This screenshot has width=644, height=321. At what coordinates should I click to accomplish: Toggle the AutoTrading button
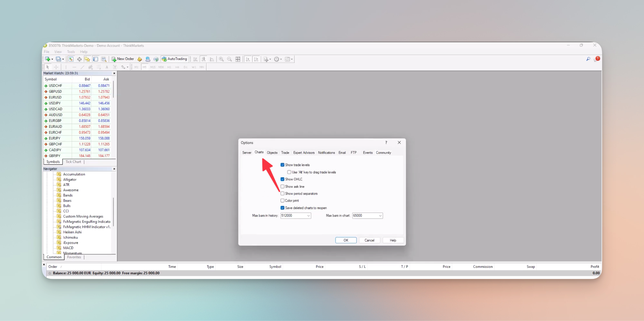click(175, 59)
